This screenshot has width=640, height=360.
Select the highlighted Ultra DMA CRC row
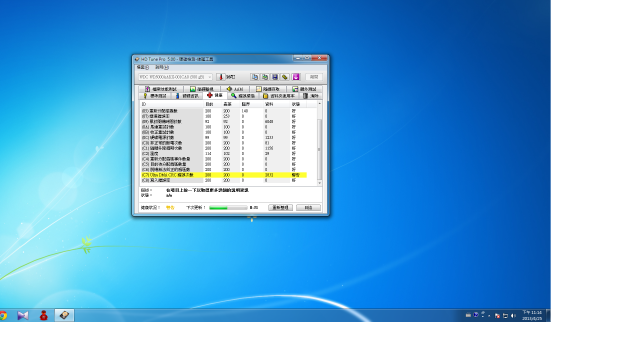[x=224, y=175]
